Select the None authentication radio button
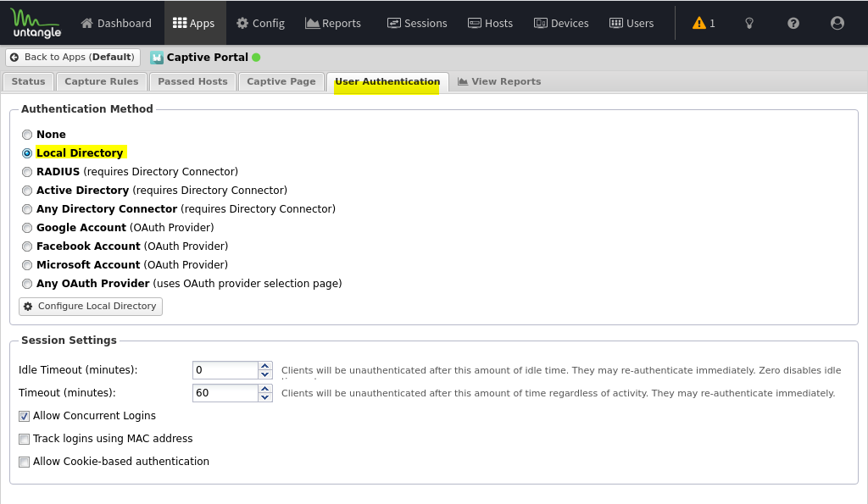 tap(26, 135)
